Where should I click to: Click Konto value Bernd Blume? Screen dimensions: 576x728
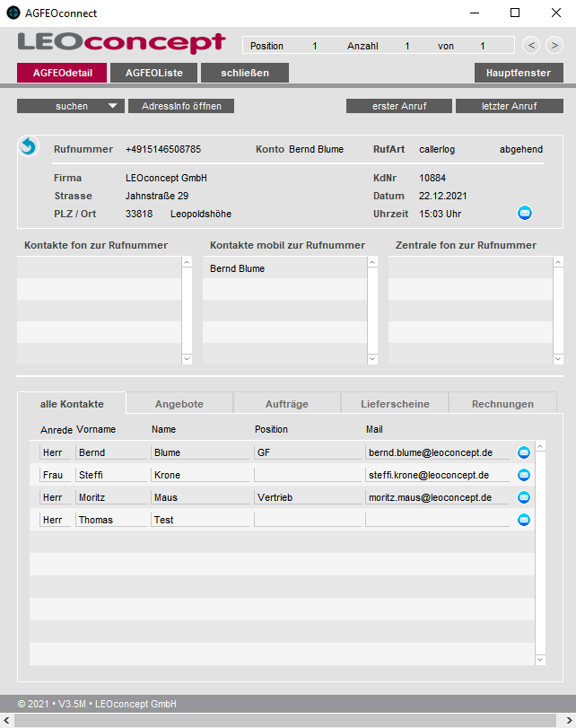point(316,149)
